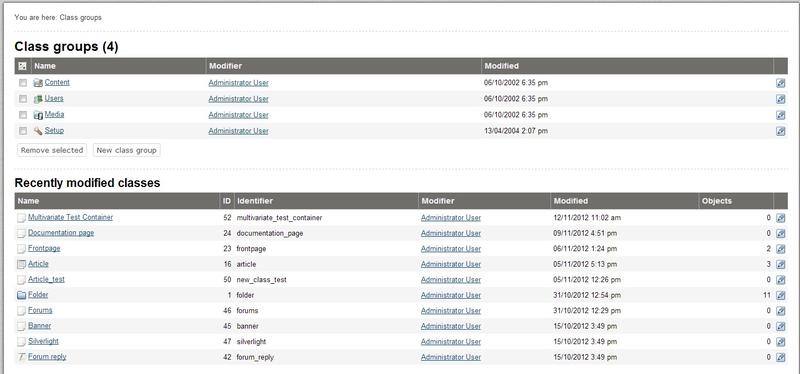Check the Content group checkbox
This screenshot has width=800, height=374.
[22, 83]
